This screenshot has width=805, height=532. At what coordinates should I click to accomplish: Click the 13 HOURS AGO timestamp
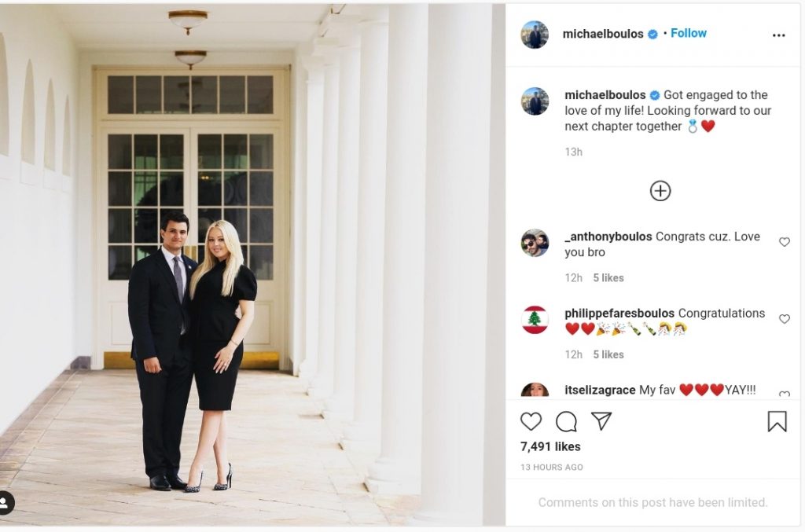pos(551,467)
